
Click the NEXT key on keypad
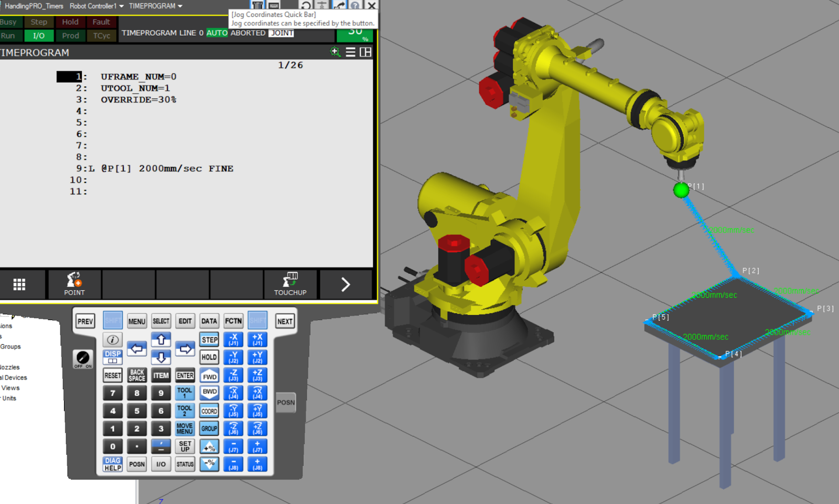click(x=285, y=321)
